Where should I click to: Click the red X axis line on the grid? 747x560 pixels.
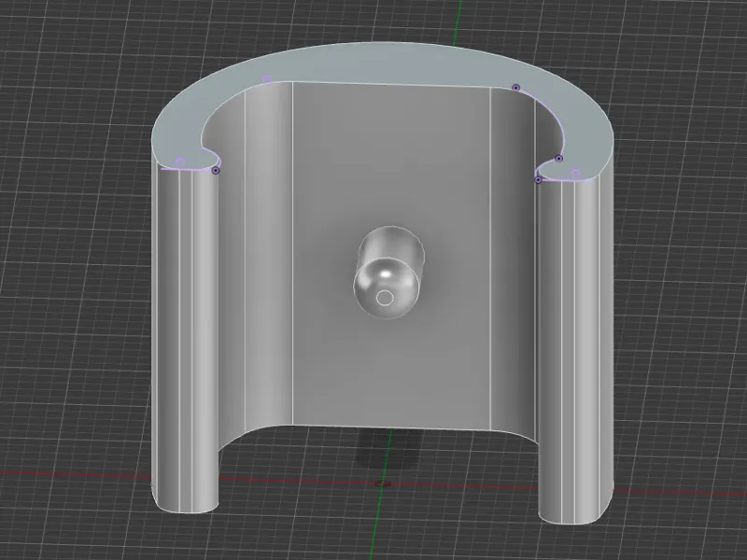pyautogui.click(x=77, y=474)
